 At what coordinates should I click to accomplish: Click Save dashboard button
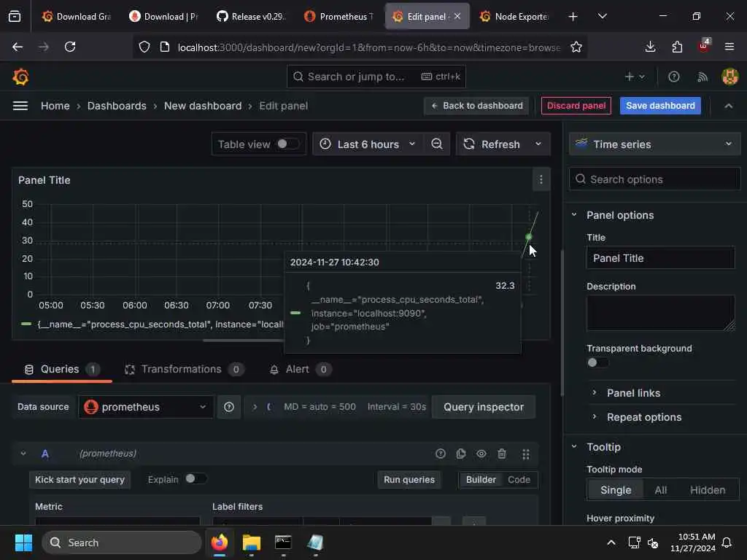tap(660, 106)
